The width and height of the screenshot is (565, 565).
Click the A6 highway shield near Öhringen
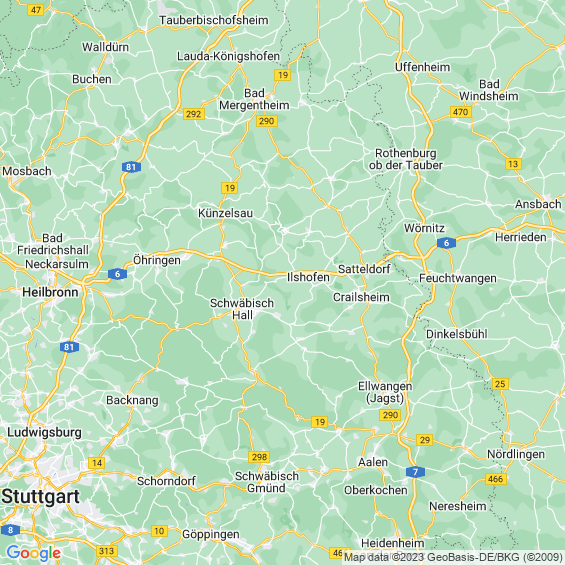pyautogui.click(x=117, y=274)
